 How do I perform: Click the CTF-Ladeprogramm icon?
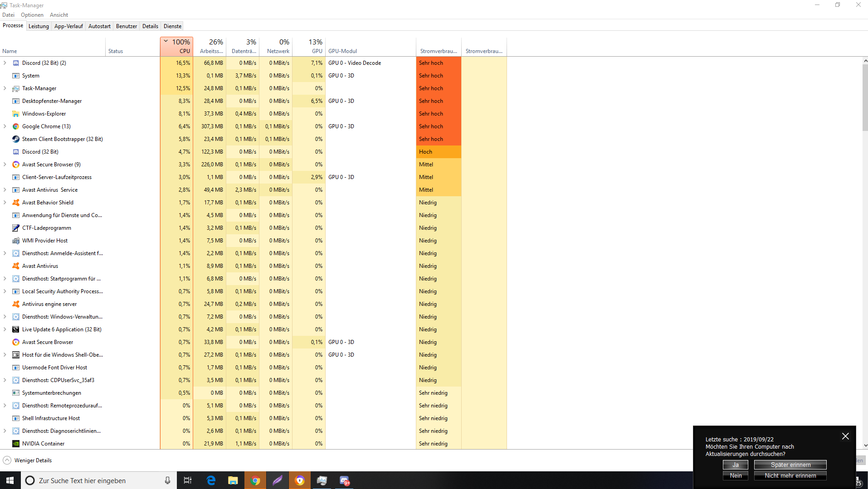pyautogui.click(x=16, y=228)
